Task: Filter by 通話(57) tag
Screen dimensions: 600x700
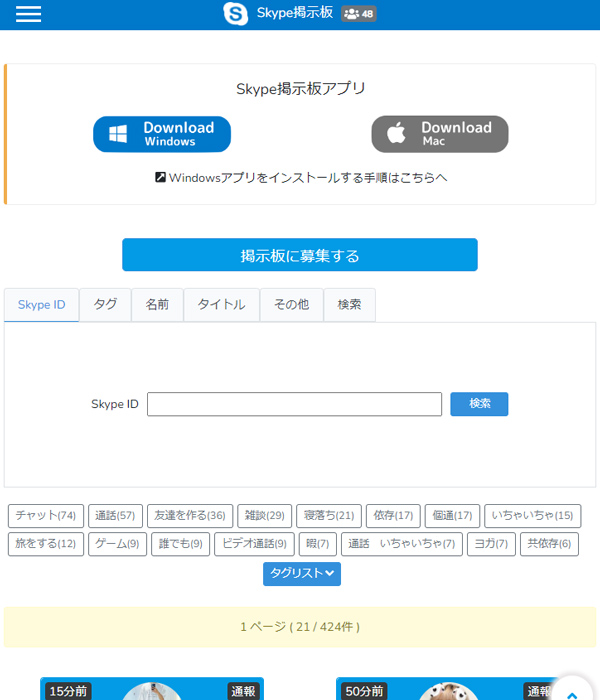Action: click(115, 516)
